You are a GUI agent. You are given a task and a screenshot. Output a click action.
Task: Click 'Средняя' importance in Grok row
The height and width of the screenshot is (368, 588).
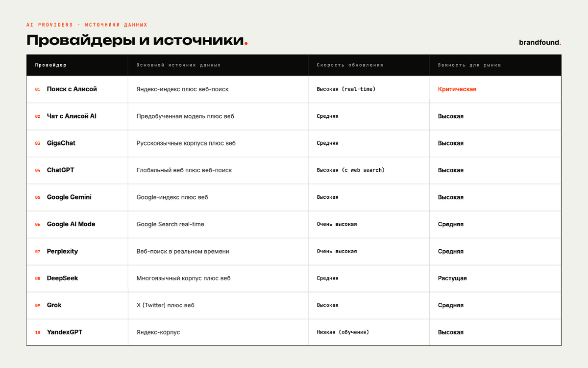coord(451,305)
